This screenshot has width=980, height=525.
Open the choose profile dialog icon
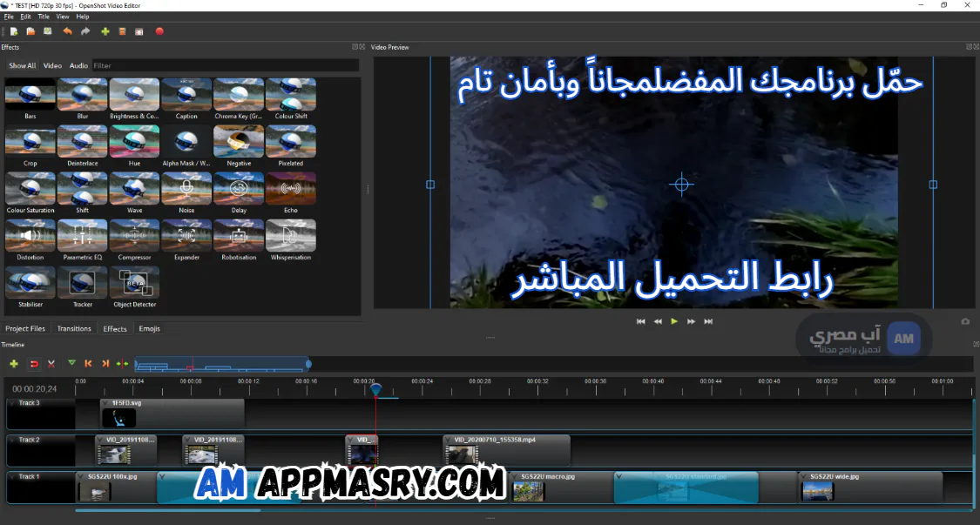(123, 31)
